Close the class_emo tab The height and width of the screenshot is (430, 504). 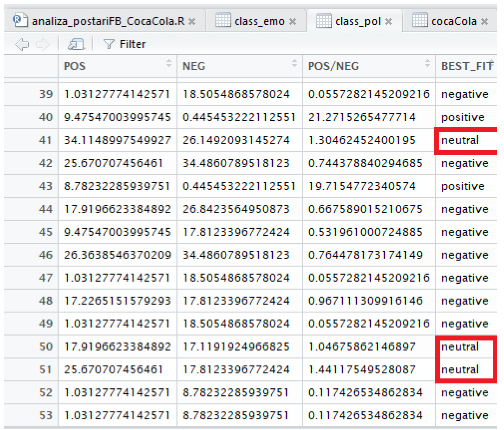click(293, 22)
